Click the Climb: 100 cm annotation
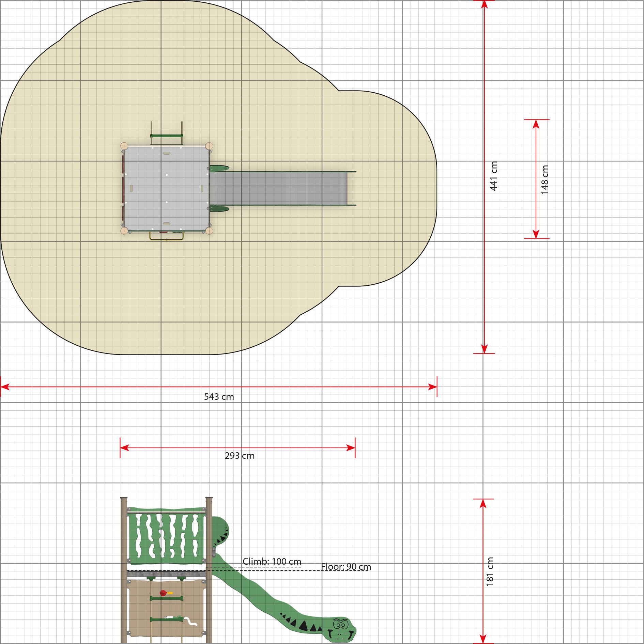Screen dimensions: 644x644 coord(272,561)
